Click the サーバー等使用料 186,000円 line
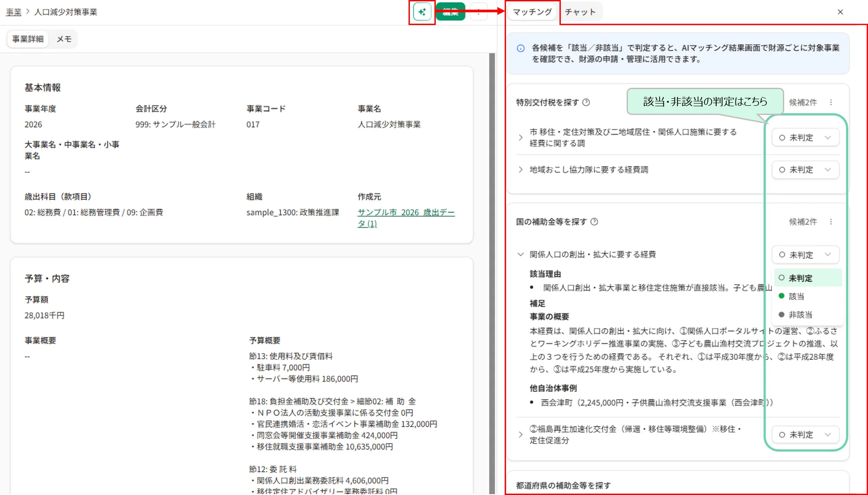This screenshot has width=868, height=495. [304, 379]
